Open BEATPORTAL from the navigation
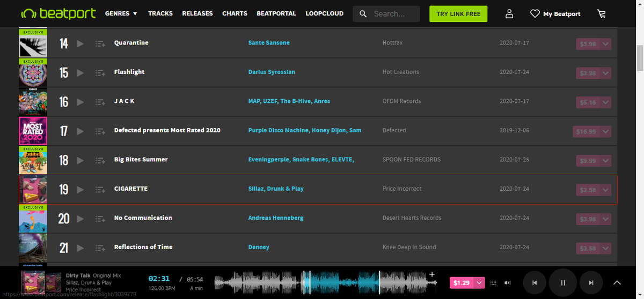The image size is (644, 299). (x=276, y=13)
